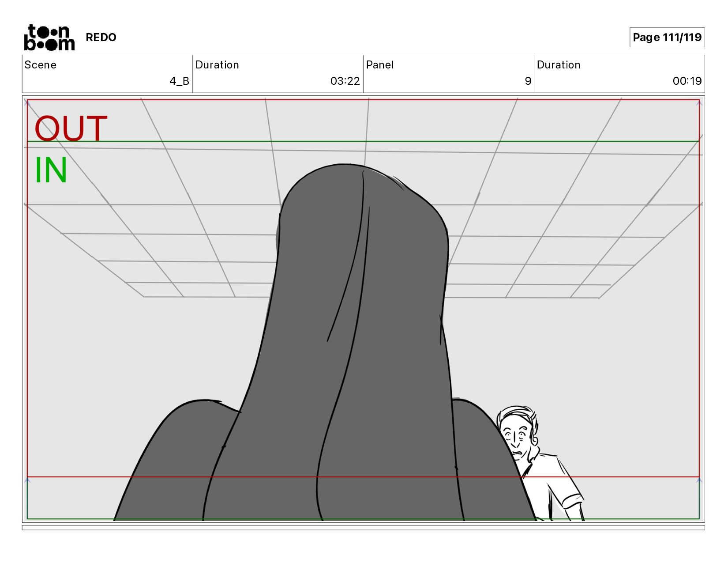Click the Page 111/119 indicator
Image resolution: width=728 pixels, height=563 pixels.
(x=667, y=37)
